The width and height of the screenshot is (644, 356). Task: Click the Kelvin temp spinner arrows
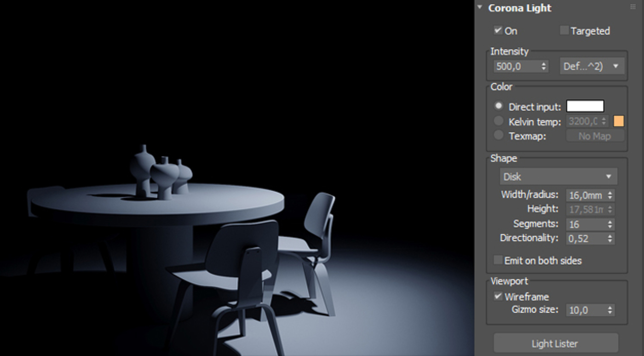(x=604, y=121)
